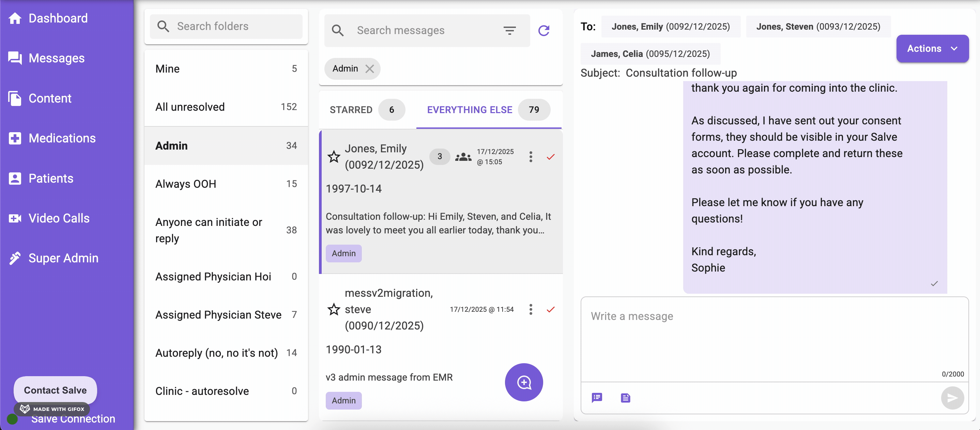
Task: Star the messv2migration, steve conversation
Action: [x=334, y=309]
